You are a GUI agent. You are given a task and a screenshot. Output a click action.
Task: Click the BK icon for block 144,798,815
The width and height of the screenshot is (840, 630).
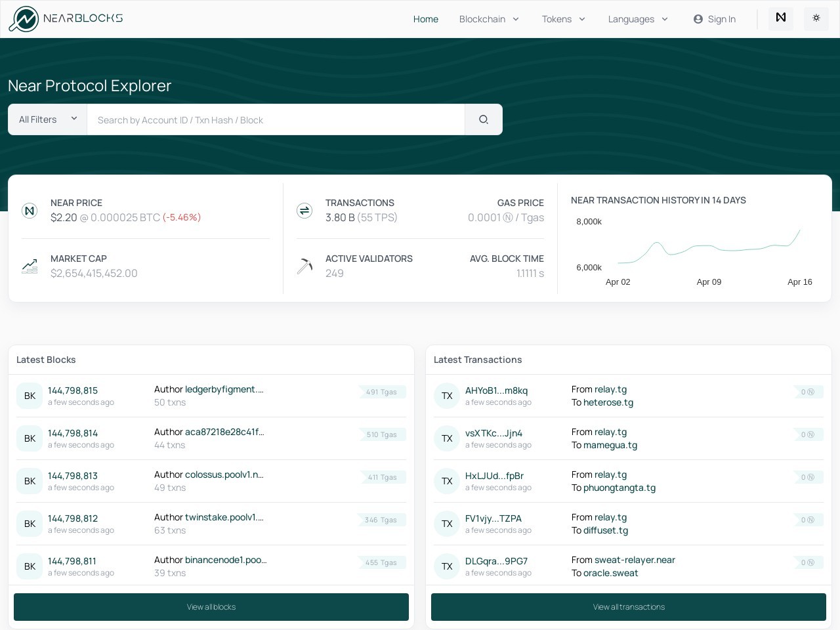coord(30,396)
